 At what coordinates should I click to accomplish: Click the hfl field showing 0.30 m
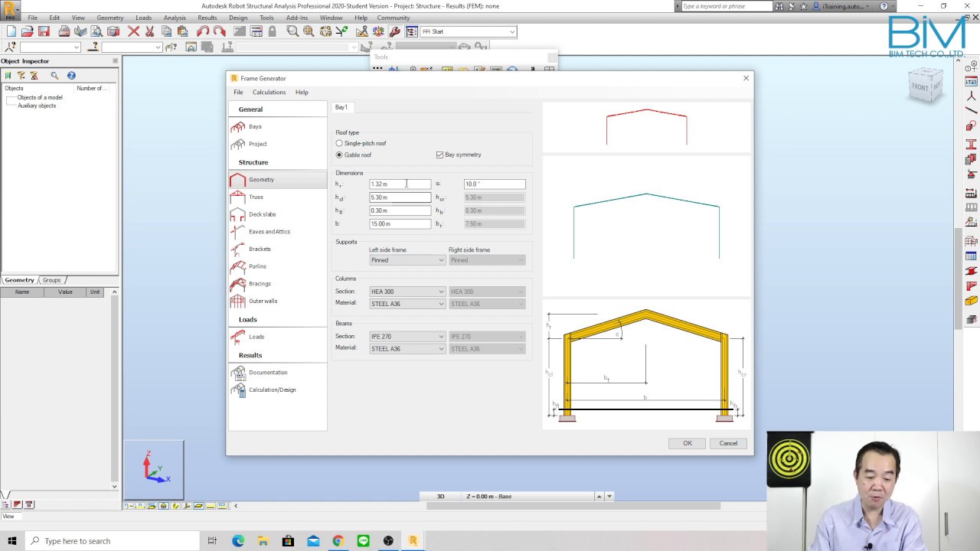point(400,210)
